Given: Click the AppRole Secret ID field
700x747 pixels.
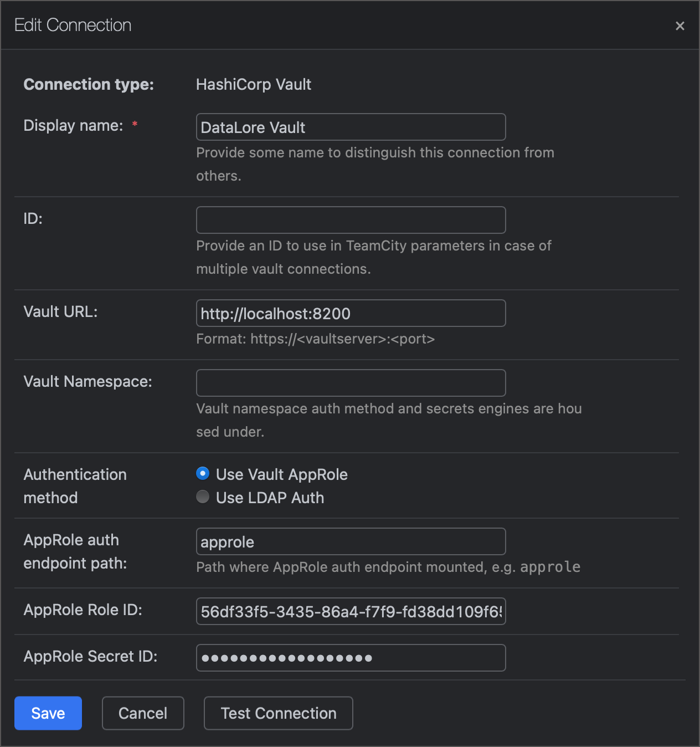Looking at the screenshot, I should point(351,658).
